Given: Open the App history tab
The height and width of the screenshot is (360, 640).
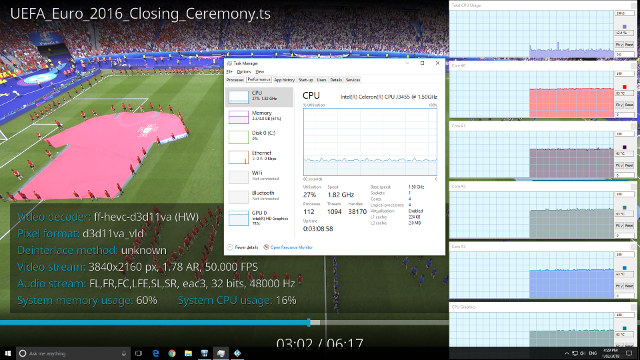Looking at the screenshot, I should tap(284, 80).
